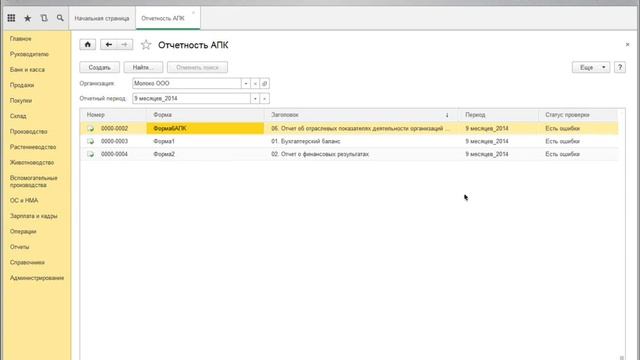Click the Отменить поиск button
640x360 pixels.
(198, 67)
